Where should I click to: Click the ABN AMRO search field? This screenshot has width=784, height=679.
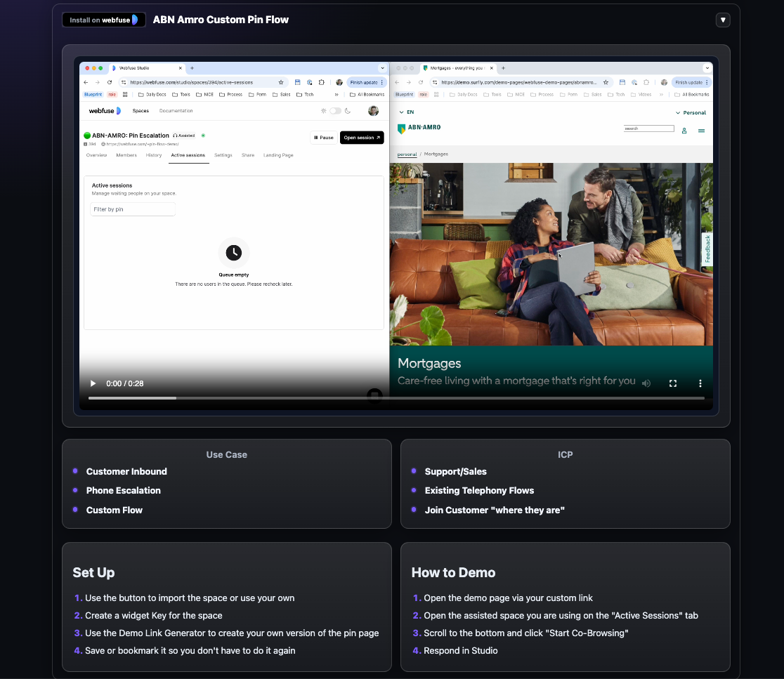pyautogui.click(x=648, y=129)
